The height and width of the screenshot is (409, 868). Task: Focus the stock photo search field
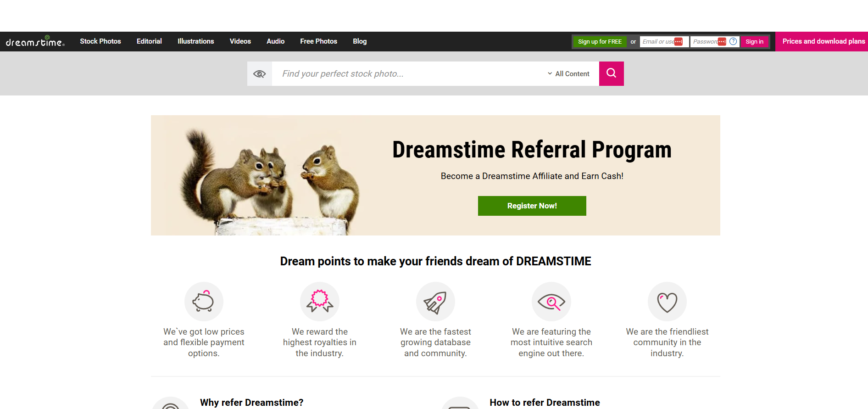pyautogui.click(x=408, y=74)
